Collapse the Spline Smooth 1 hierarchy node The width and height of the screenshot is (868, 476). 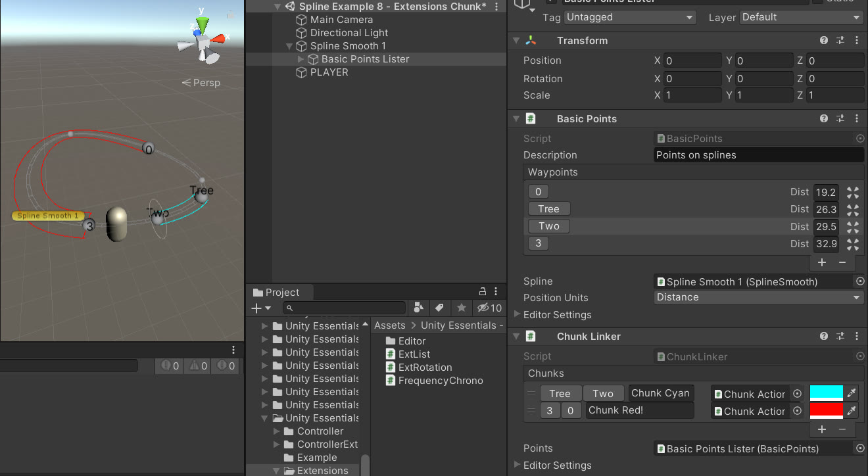289,46
